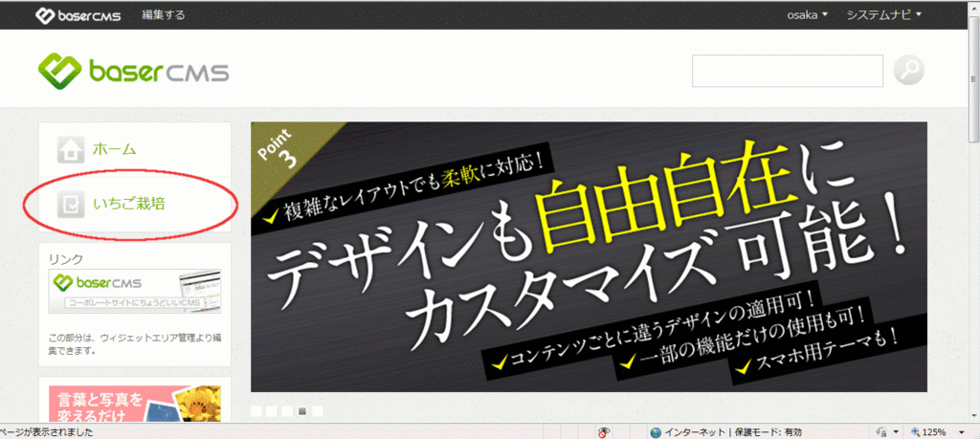Open the システムナビ dropdown menu
Screen dimensions: 980x439
883,15
